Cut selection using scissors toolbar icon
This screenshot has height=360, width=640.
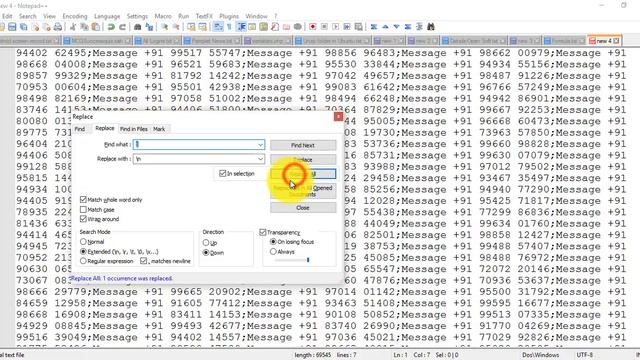[x=73, y=27]
